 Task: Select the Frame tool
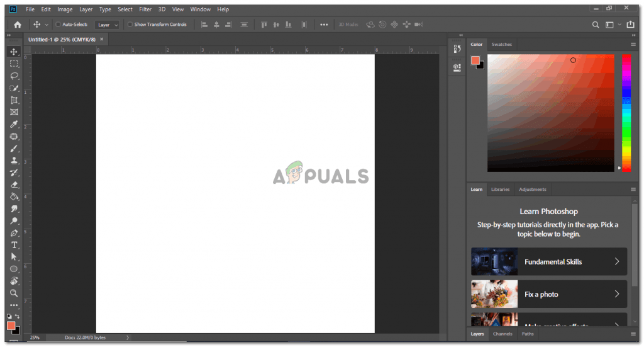14,112
